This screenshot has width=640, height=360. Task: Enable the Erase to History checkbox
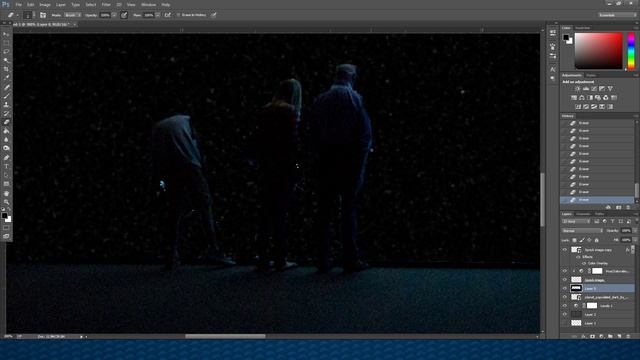point(178,15)
